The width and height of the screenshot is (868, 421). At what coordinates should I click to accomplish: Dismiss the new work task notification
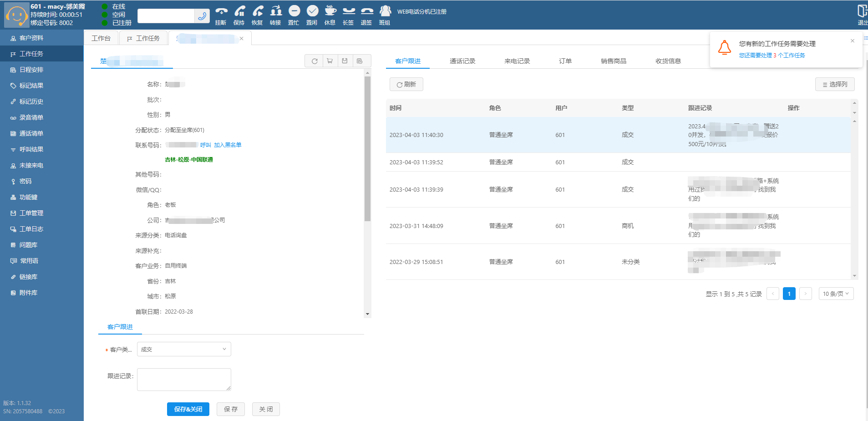(852, 41)
